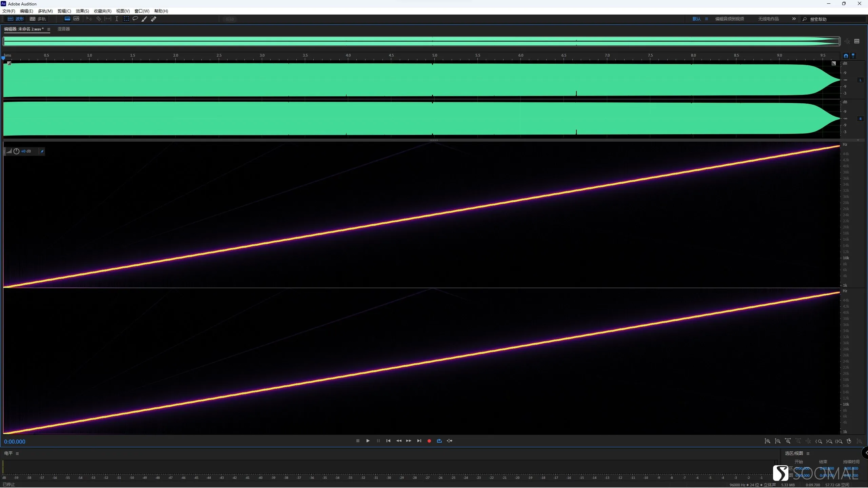
Task: Start recording with the red button
Action: (429, 441)
